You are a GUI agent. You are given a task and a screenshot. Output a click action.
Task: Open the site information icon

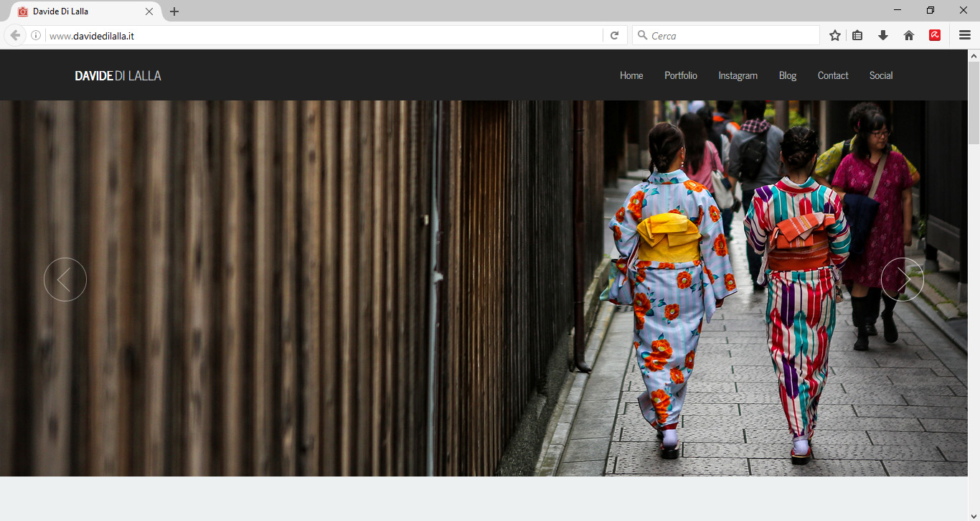click(36, 35)
